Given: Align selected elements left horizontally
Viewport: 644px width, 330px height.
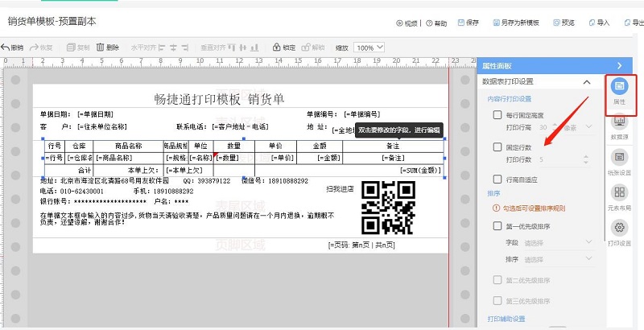Looking at the screenshot, I should pos(162,47).
